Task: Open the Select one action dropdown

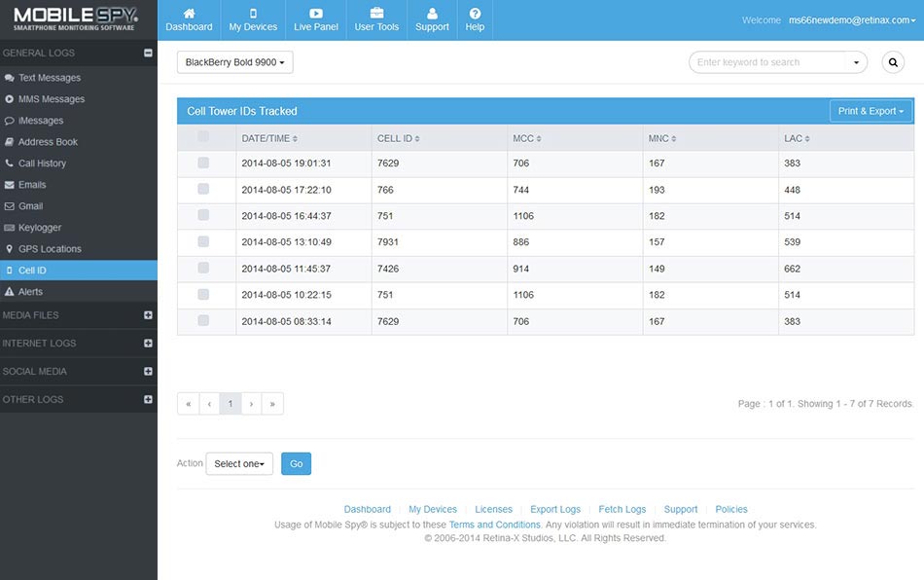Action: pyautogui.click(x=239, y=464)
